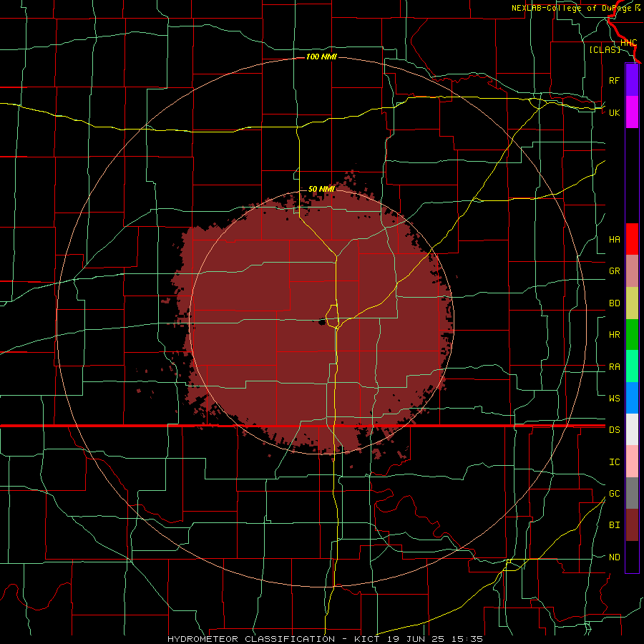Click the HA legend label
The image size is (644, 644).
click(614, 240)
